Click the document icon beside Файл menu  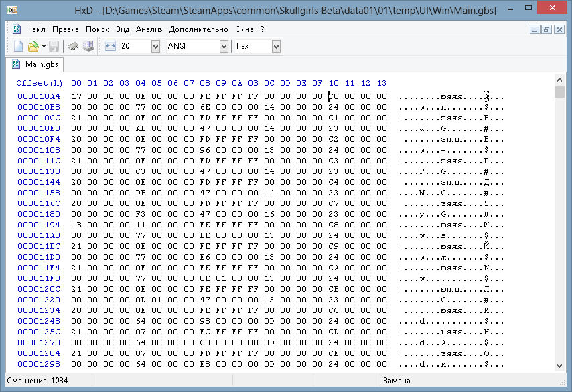(x=17, y=29)
